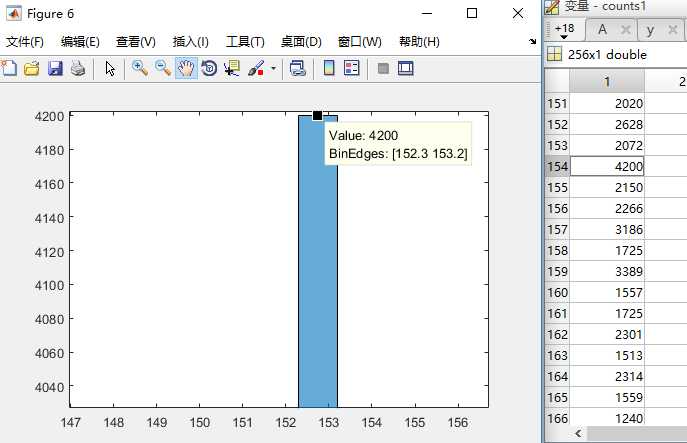Select row header 154
Screen dimensions: 687x443
(557, 167)
